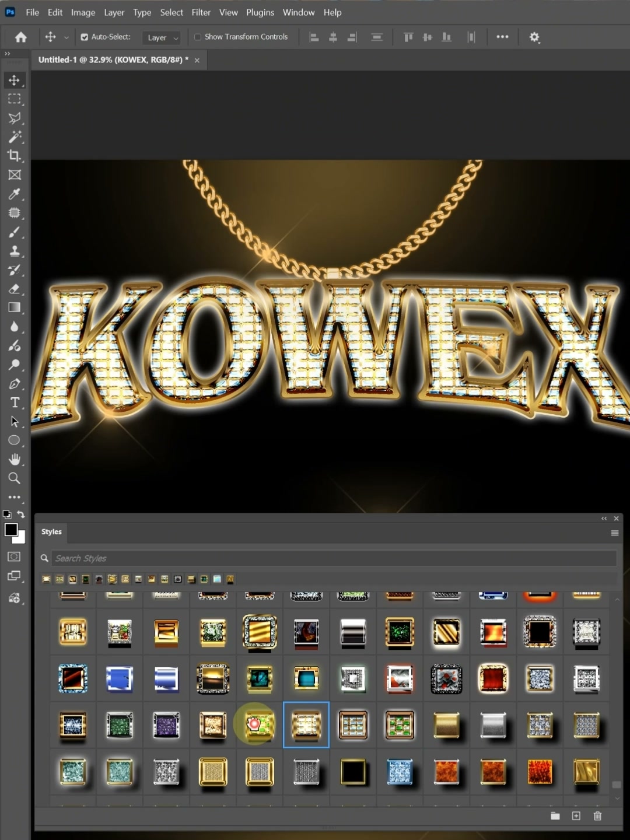
Task: Select the Clone Stamp tool
Action: point(15,251)
